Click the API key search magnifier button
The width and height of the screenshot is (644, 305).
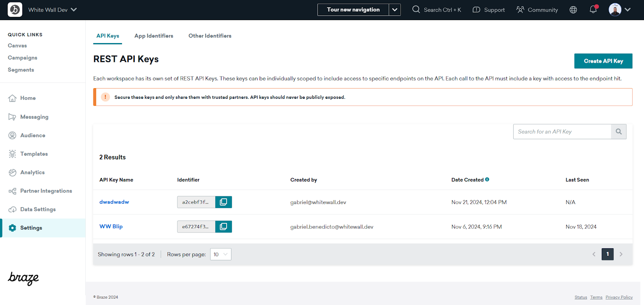[x=619, y=132]
